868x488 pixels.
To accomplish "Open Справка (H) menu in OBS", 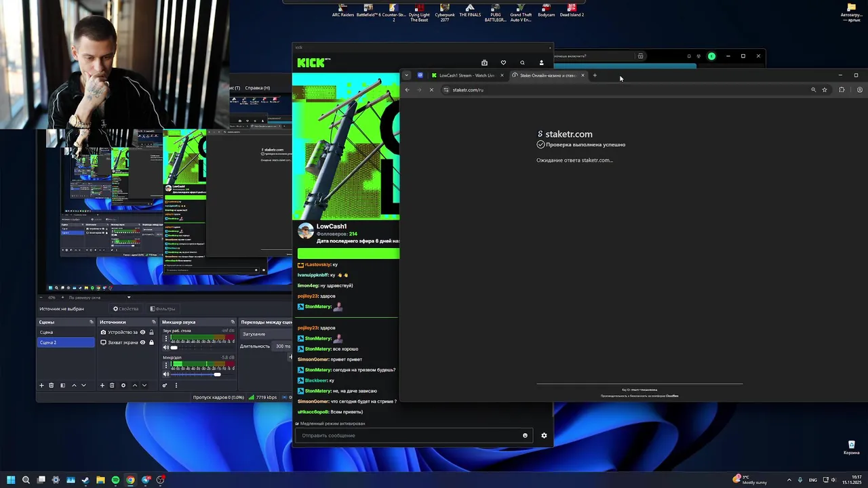I will pos(257,87).
